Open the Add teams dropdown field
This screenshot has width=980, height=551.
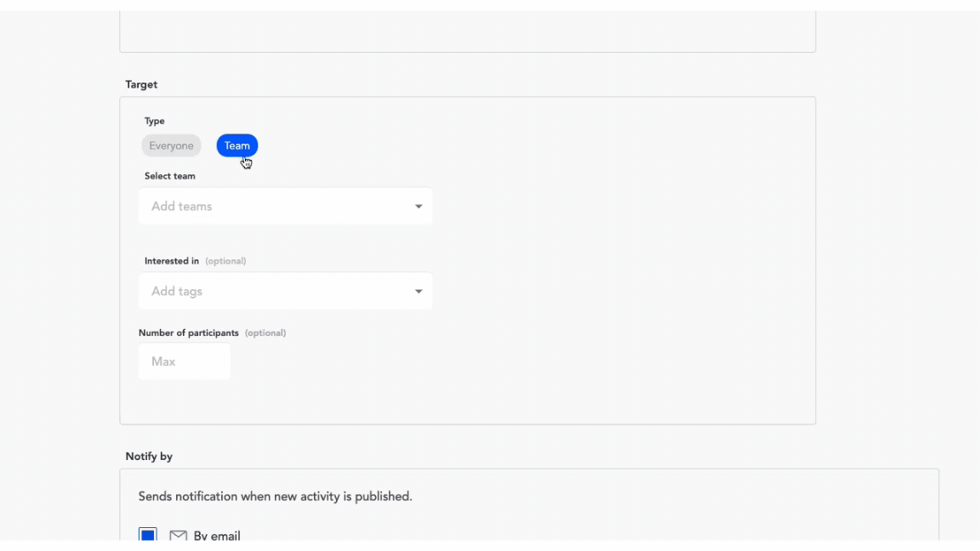tap(272, 207)
